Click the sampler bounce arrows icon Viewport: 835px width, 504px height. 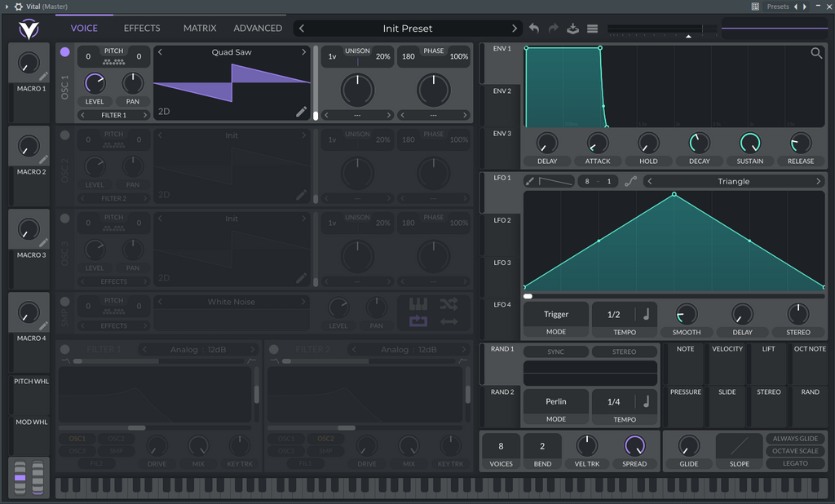pyautogui.click(x=449, y=321)
